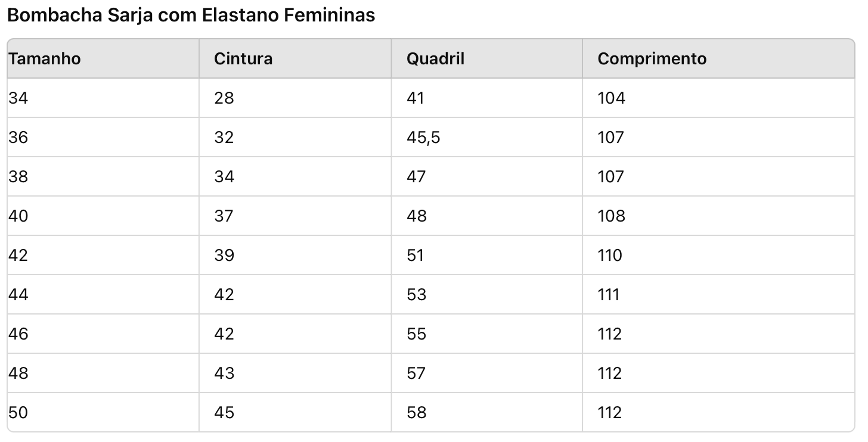Click Comprimento value 110
The width and height of the screenshot is (868, 442).
click(x=610, y=255)
